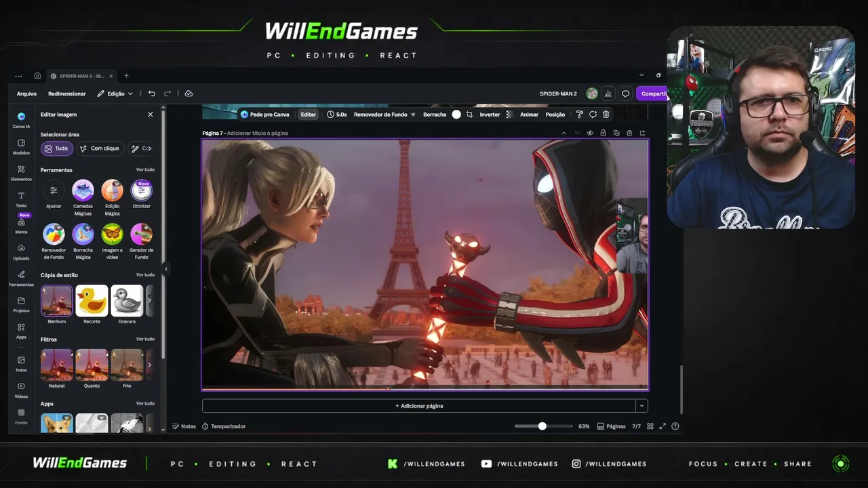Open the Vídeos sidebar panel
Image resolution: width=868 pixels, height=488 pixels.
[21, 390]
